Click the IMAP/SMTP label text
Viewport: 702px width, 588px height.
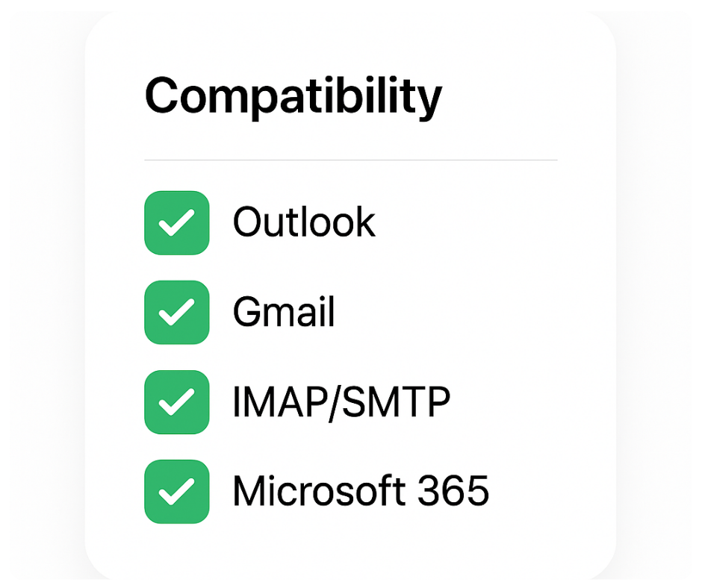pos(341,402)
